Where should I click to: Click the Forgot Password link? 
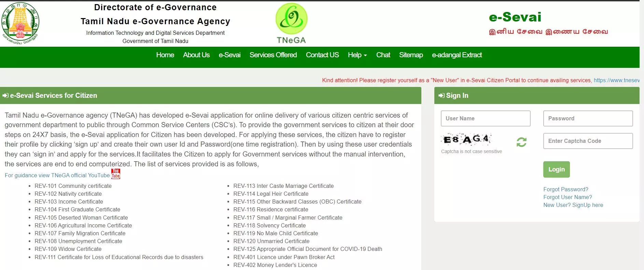(x=565, y=189)
